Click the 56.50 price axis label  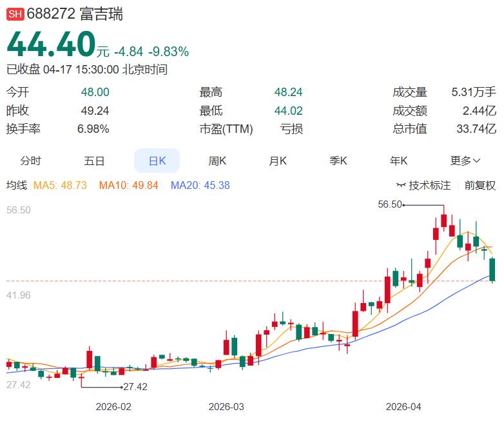tap(18, 210)
